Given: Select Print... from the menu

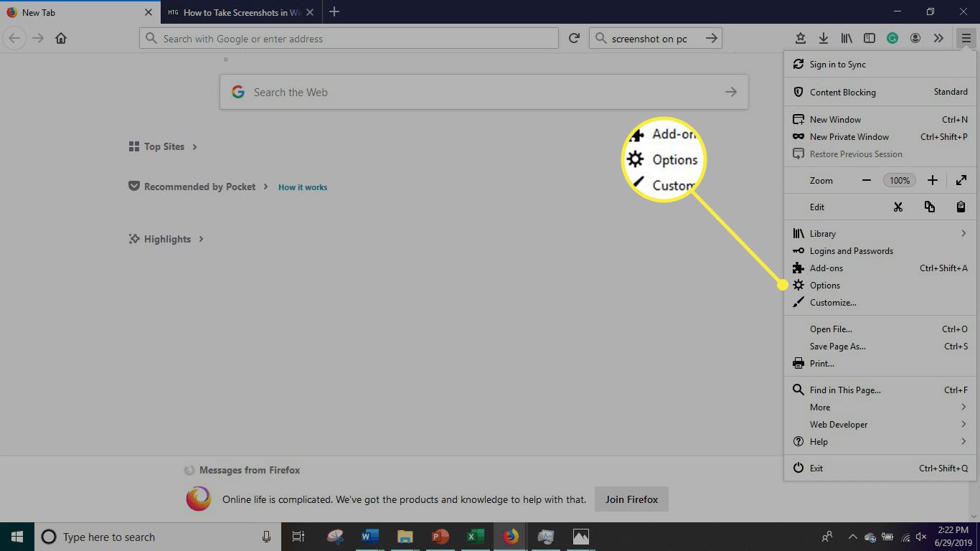Looking at the screenshot, I should point(880,364).
